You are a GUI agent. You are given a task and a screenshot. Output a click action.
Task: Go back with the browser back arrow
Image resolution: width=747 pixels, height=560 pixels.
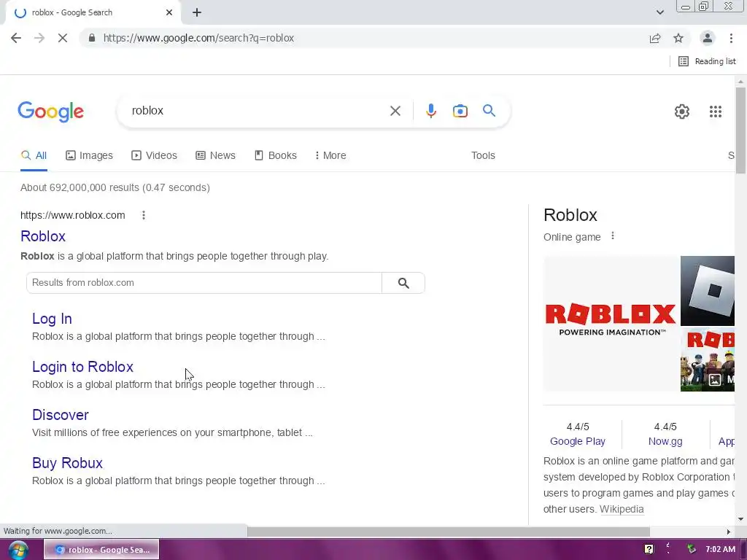(x=16, y=38)
